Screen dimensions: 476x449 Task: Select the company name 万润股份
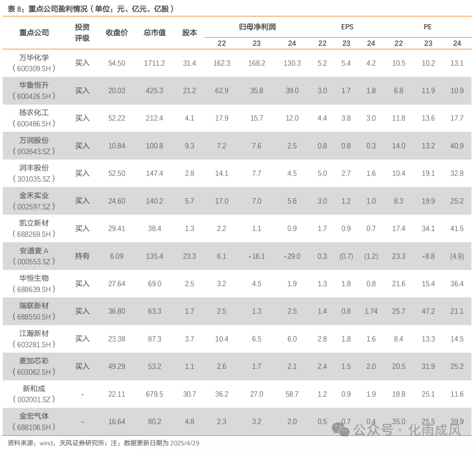click(x=34, y=140)
